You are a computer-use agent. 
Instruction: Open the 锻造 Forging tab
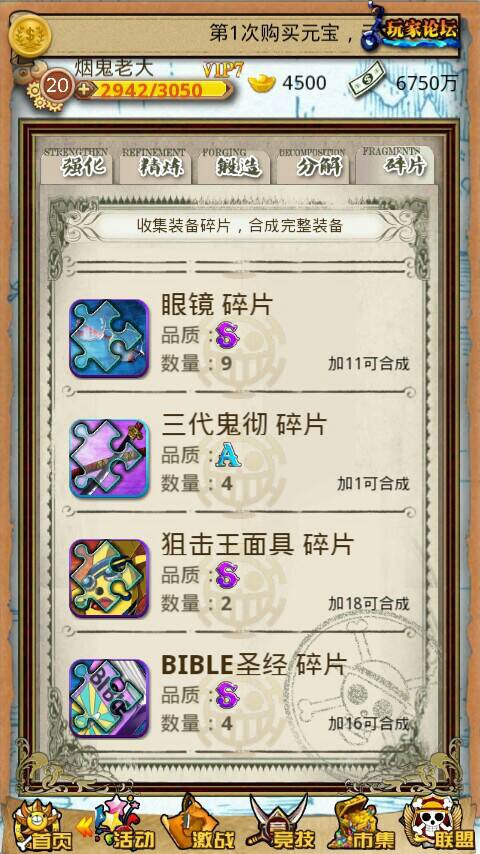[x=233, y=165]
